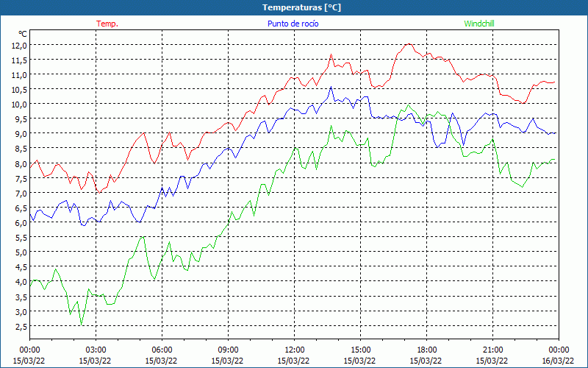Click the 3,5 value on the y-axis
The width and height of the screenshot is (588, 368).
(x=21, y=297)
